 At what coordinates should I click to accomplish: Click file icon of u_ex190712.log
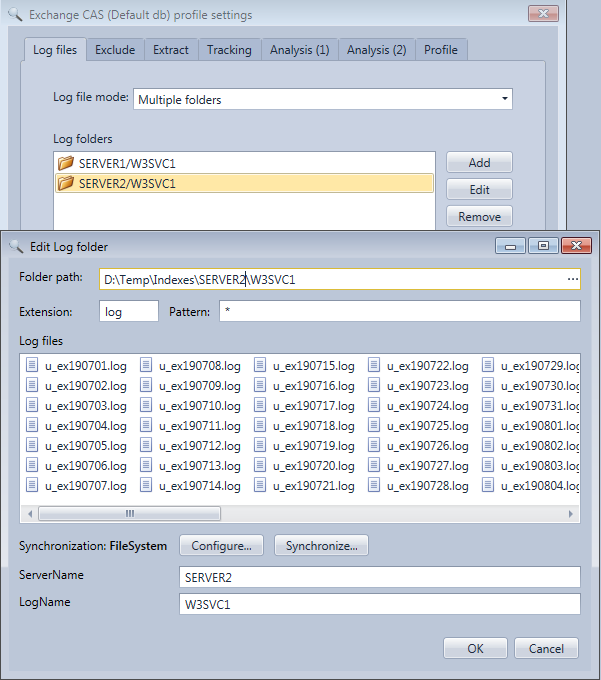click(146, 445)
